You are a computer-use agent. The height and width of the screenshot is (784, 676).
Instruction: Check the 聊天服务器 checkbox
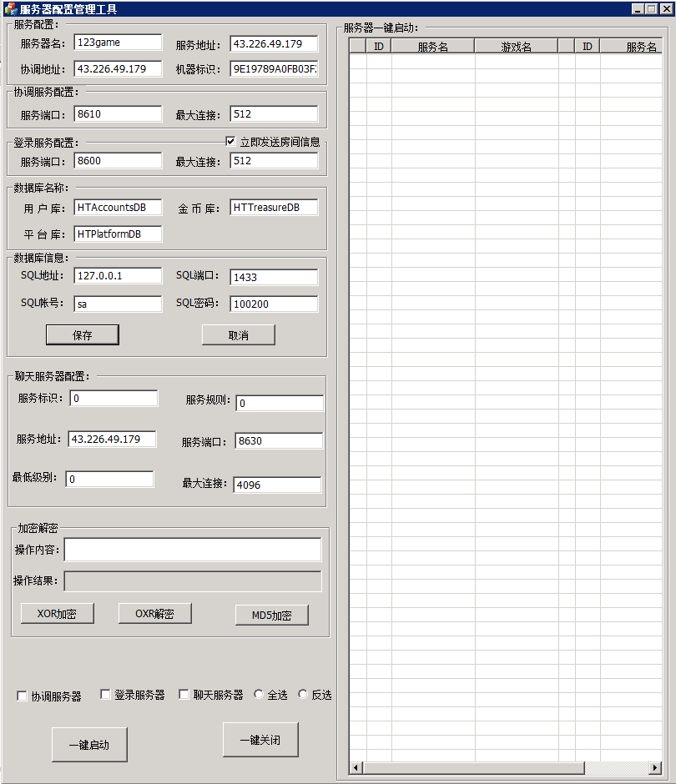point(183,694)
